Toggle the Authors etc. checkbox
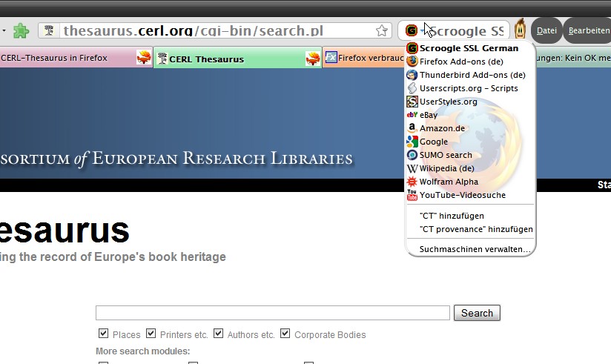The image size is (611, 364). coord(218,334)
